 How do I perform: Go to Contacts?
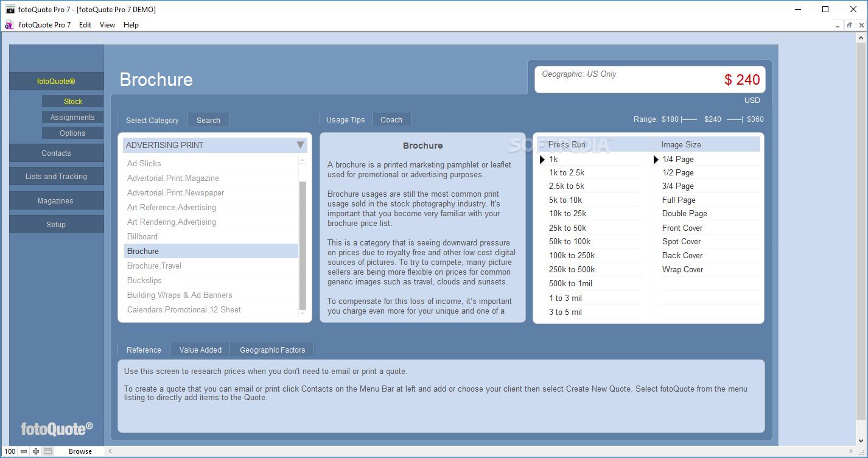[x=56, y=153]
